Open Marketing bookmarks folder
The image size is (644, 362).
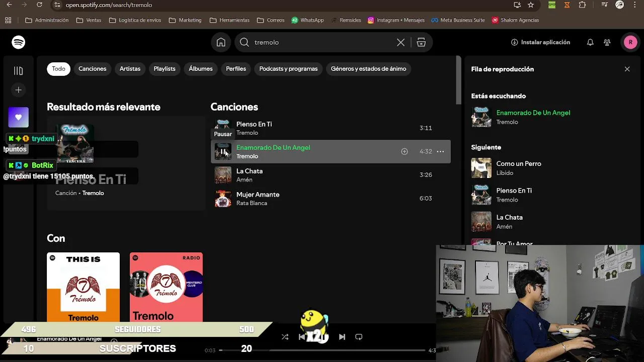click(x=185, y=20)
